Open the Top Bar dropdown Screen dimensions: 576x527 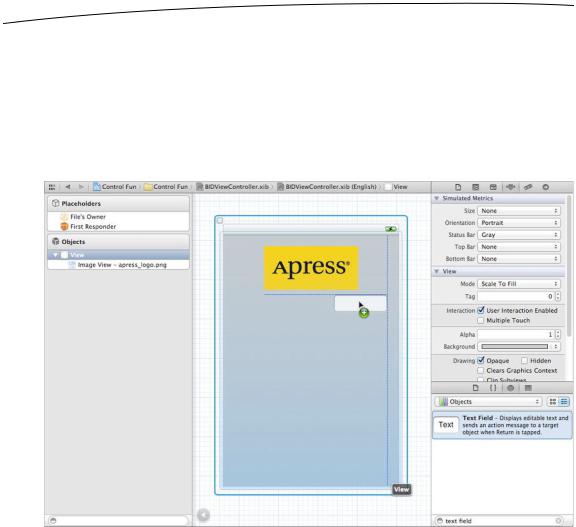point(519,247)
